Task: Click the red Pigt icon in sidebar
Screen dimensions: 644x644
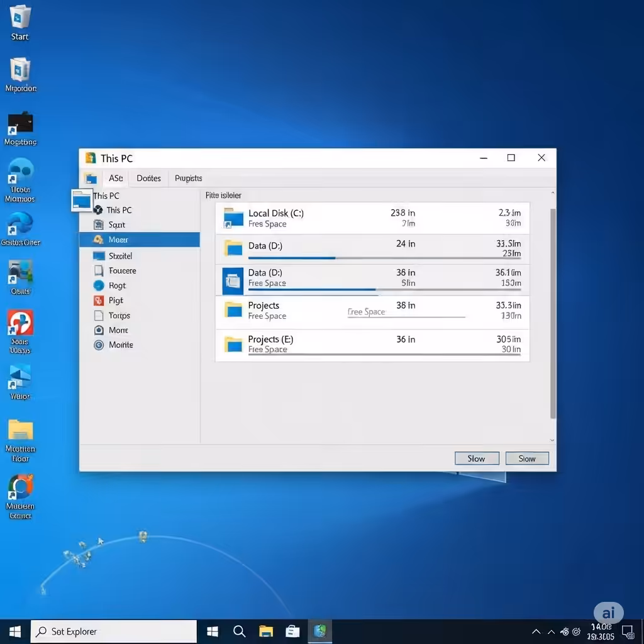Action: (x=99, y=301)
